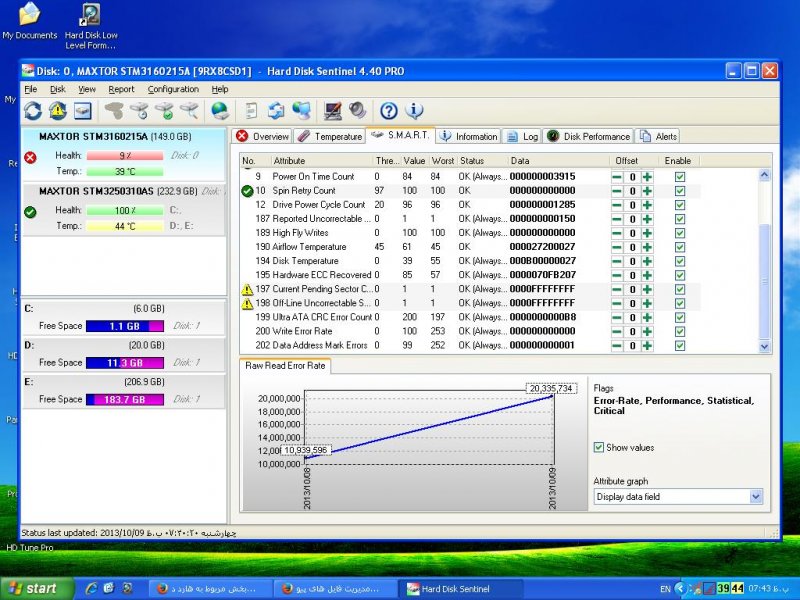Open the Hard Disk Low Level Format desktop icon
The image size is (800, 600).
91,27
